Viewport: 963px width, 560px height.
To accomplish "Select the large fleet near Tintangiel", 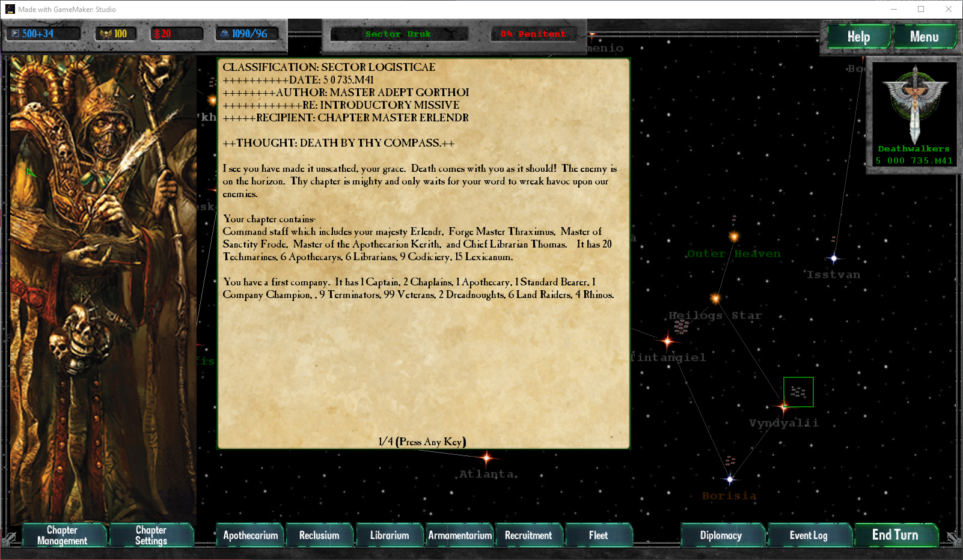I will tap(681, 326).
